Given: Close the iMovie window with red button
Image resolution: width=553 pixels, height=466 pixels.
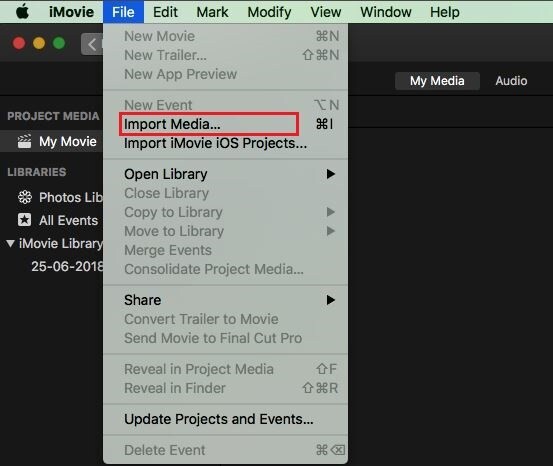Looking at the screenshot, I should coord(19,43).
